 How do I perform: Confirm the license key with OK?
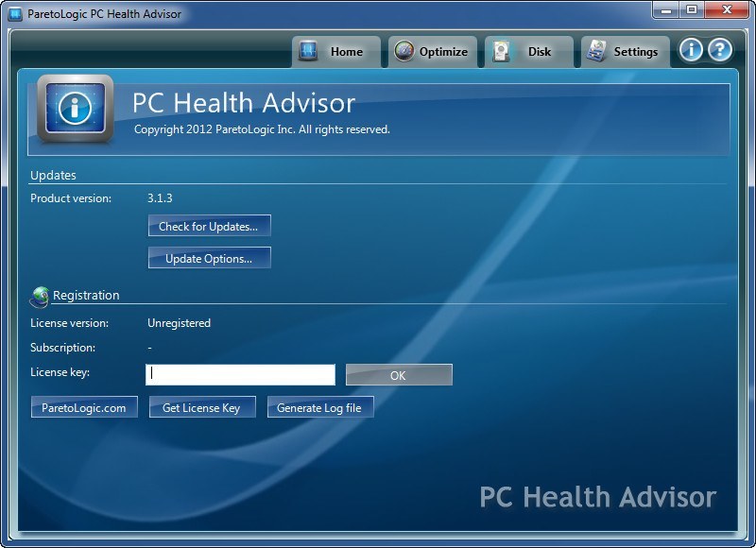pyautogui.click(x=398, y=375)
